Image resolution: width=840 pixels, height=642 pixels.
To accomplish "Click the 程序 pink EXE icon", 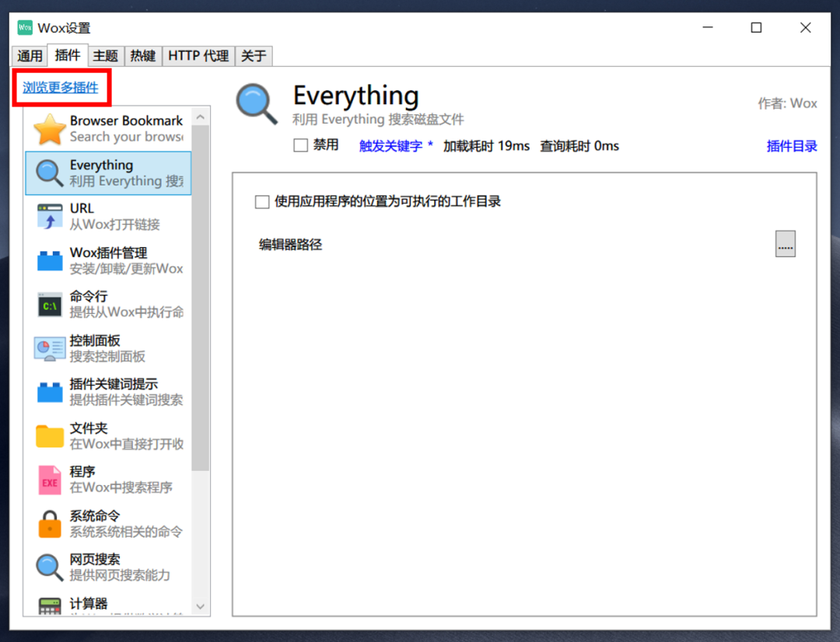I will pyautogui.click(x=49, y=480).
